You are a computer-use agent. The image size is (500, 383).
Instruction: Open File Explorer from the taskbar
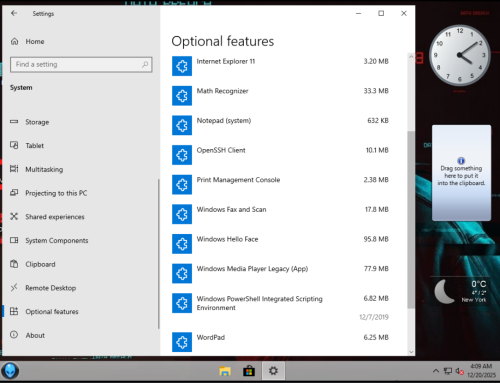(x=225, y=371)
